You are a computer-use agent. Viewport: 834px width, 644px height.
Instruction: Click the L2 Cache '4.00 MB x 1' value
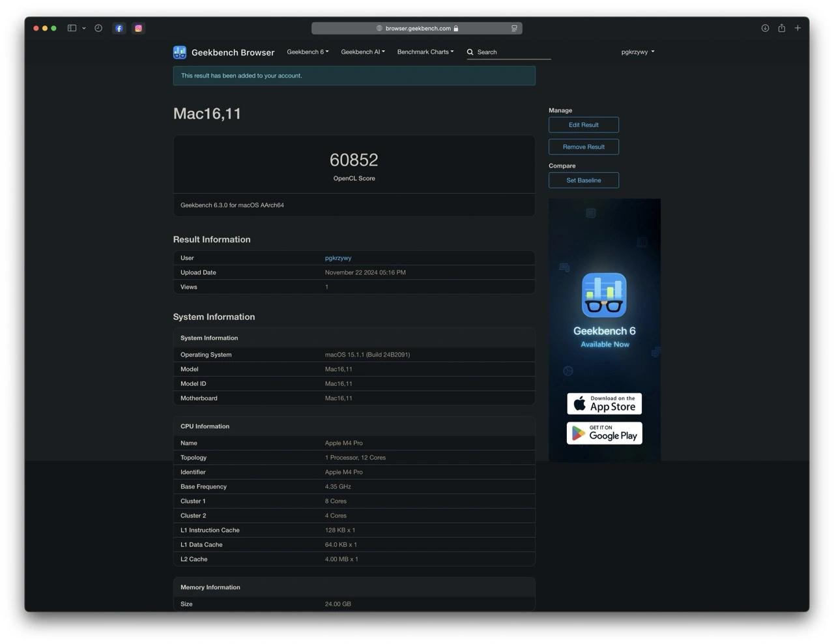click(341, 559)
